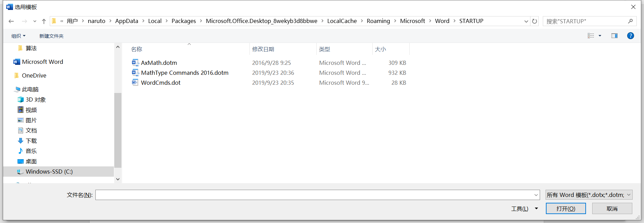Select the WordCmds.dot file
Screen dimensions: 644x223
tap(160, 83)
